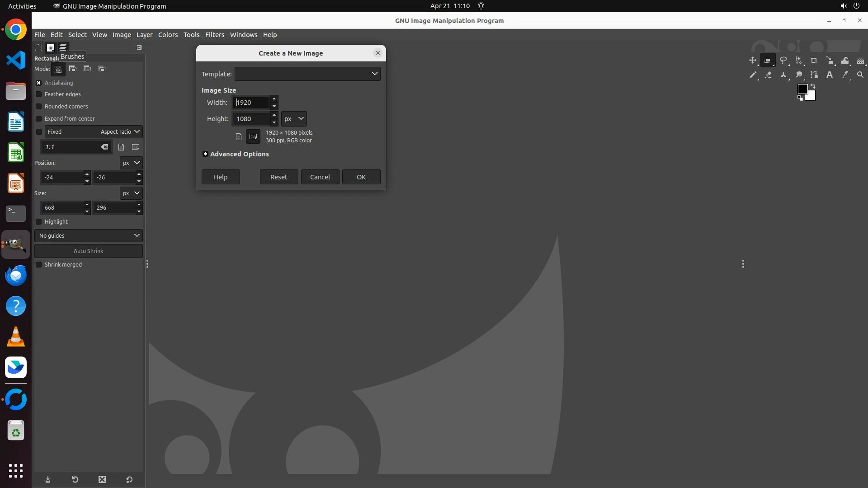Click the OK button
This screenshot has height=488, width=868.
361,177
